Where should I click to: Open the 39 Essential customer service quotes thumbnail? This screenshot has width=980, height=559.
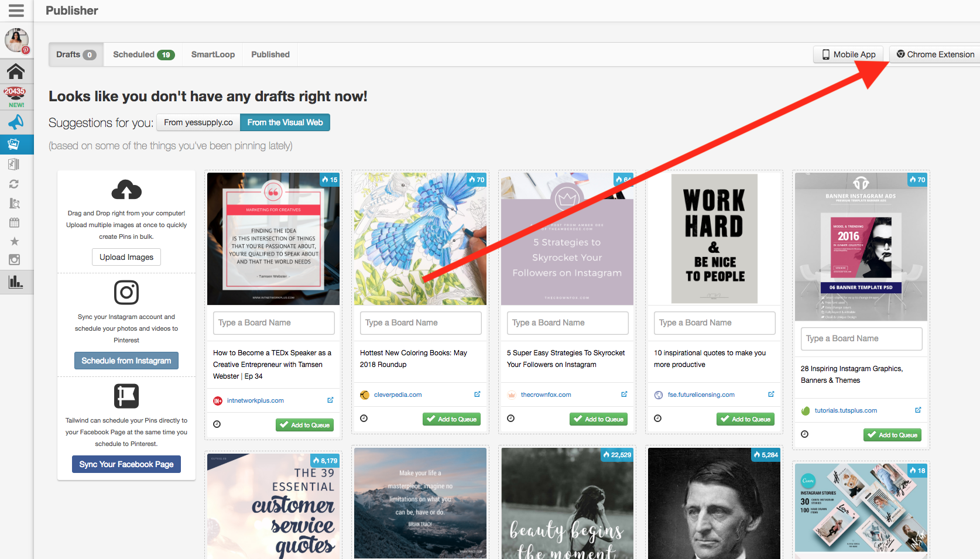(x=273, y=506)
